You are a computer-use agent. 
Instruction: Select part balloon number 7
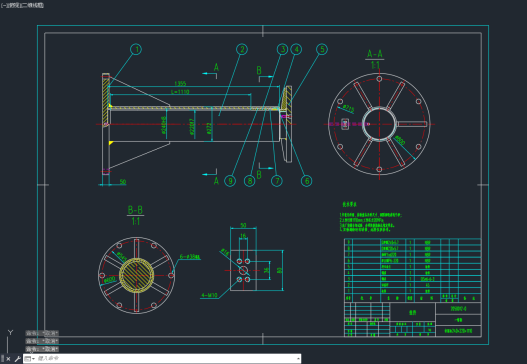277,181
